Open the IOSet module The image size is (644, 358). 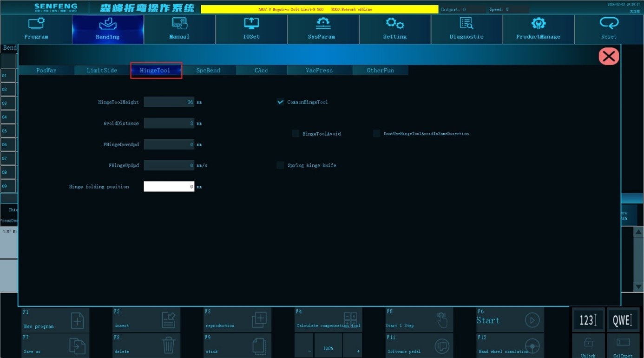(x=251, y=29)
